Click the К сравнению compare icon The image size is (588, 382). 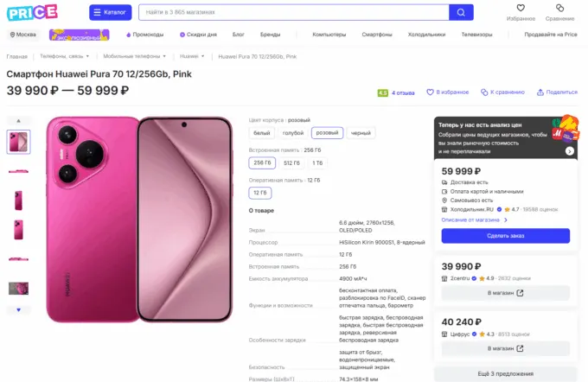click(x=484, y=92)
